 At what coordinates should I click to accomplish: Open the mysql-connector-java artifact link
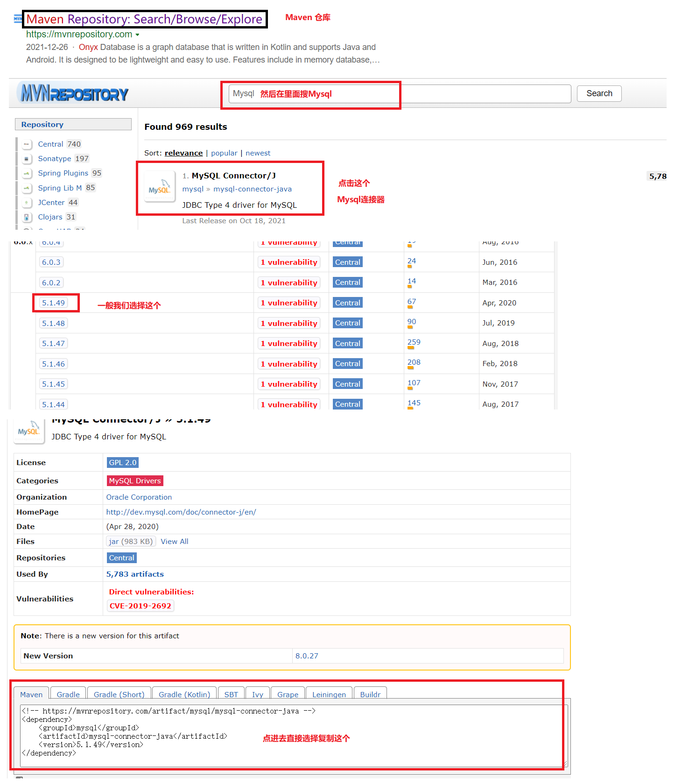coord(253,189)
